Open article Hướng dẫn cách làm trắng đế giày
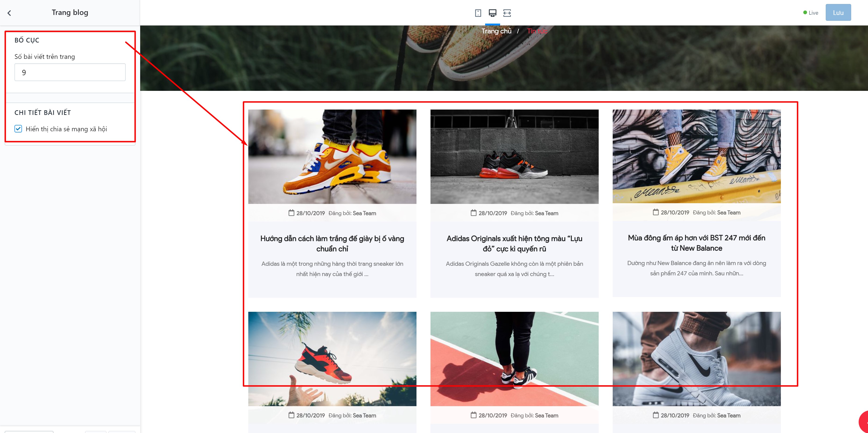868x433 pixels. [332, 243]
